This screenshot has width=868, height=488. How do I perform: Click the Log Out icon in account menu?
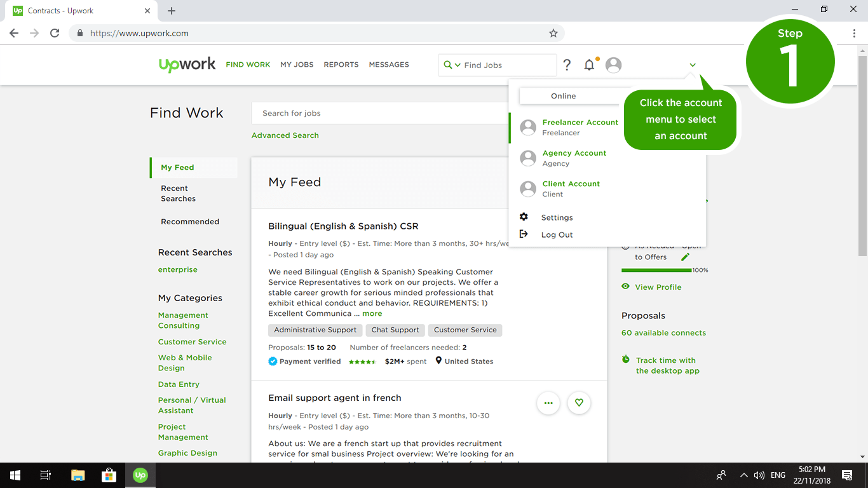(x=524, y=234)
